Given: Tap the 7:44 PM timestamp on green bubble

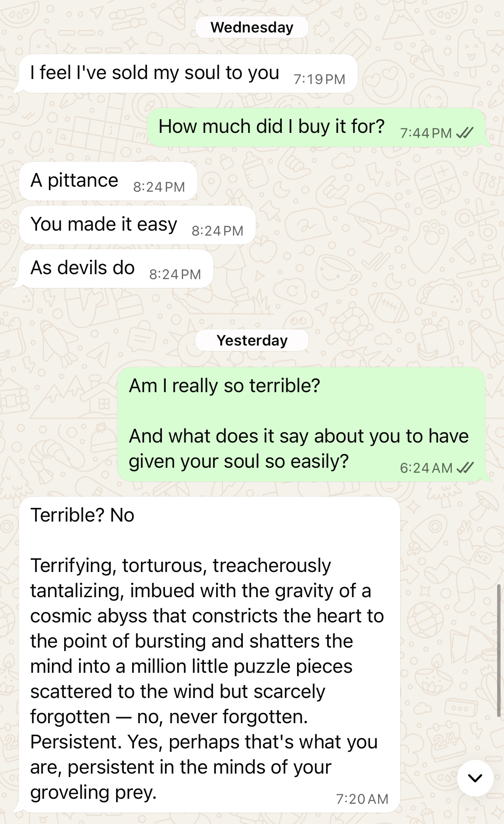Looking at the screenshot, I should pos(426,133).
